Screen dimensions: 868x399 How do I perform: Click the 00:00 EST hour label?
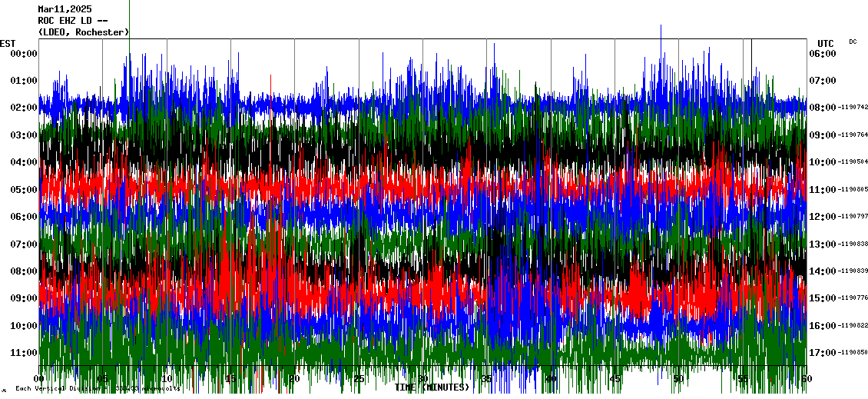click(x=25, y=53)
